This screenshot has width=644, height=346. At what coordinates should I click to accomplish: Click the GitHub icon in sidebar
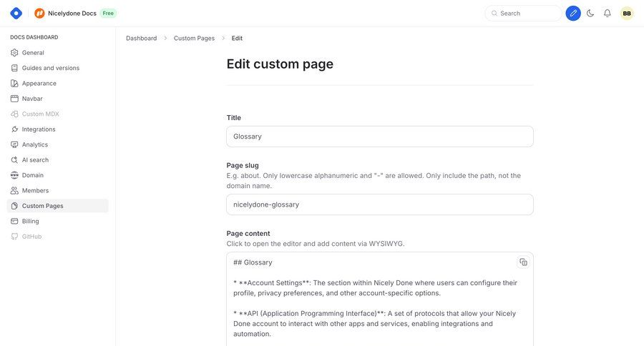click(x=14, y=237)
